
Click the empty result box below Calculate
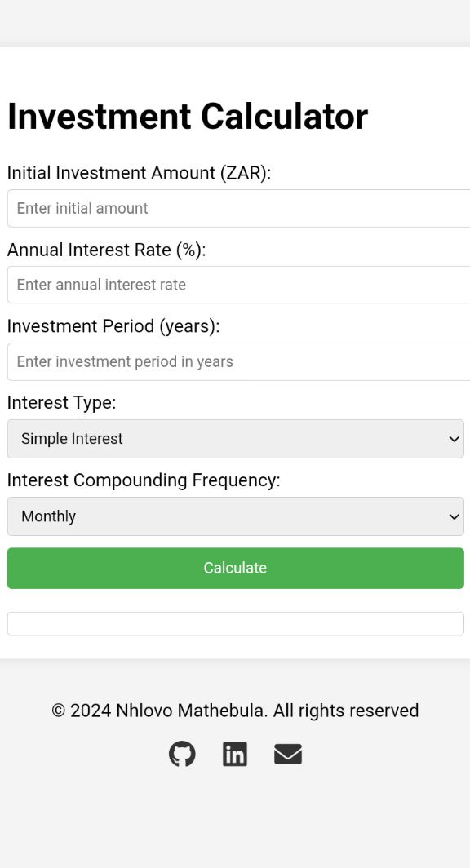pyautogui.click(x=235, y=623)
